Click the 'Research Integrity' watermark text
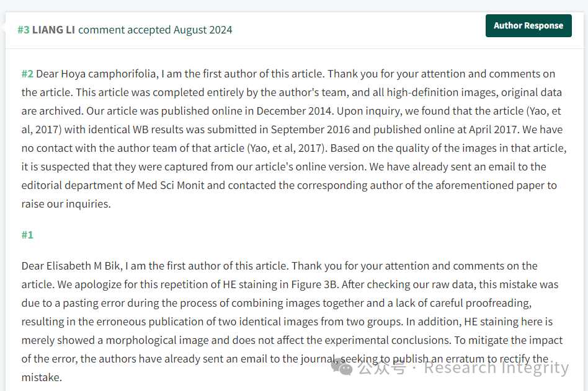This screenshot has height=391, width=588. click(496, 368)
